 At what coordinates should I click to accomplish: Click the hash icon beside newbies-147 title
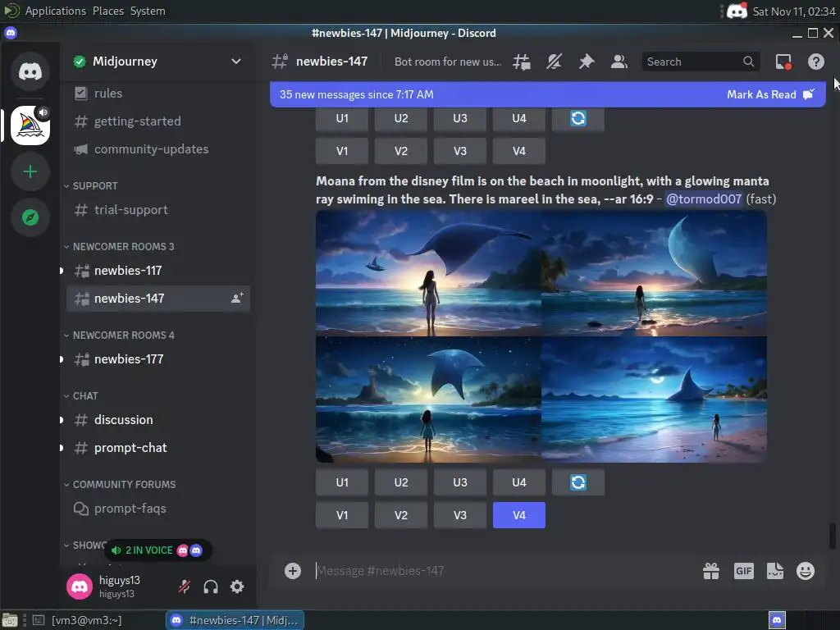(x=280, y=62)
